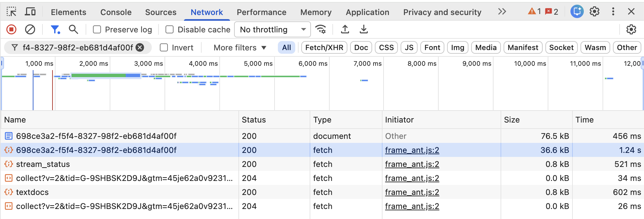Image resolution: width=644 pixels, height=219 pixels.
Task: Clear the filter text field
Action: 140,48
